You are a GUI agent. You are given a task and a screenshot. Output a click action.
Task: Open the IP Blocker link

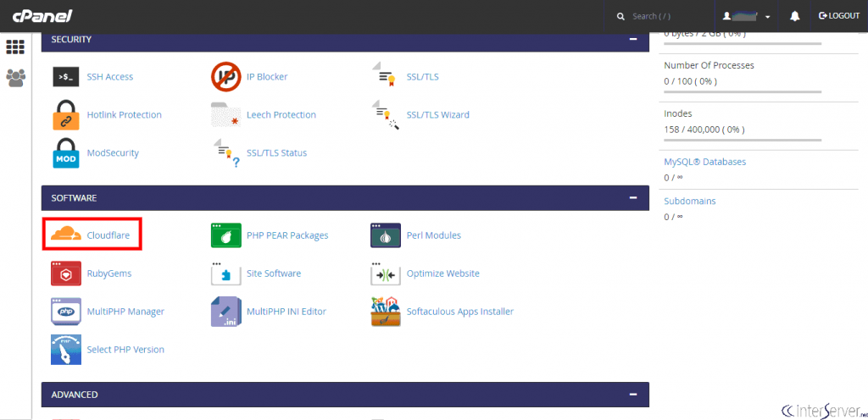pos(267,77)
